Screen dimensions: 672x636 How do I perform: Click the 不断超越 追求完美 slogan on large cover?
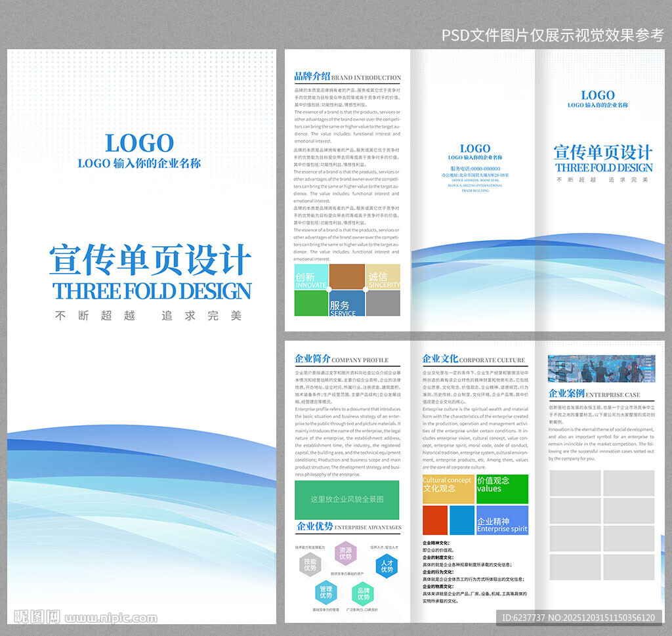pyautogui.click(x=148, y=316)
